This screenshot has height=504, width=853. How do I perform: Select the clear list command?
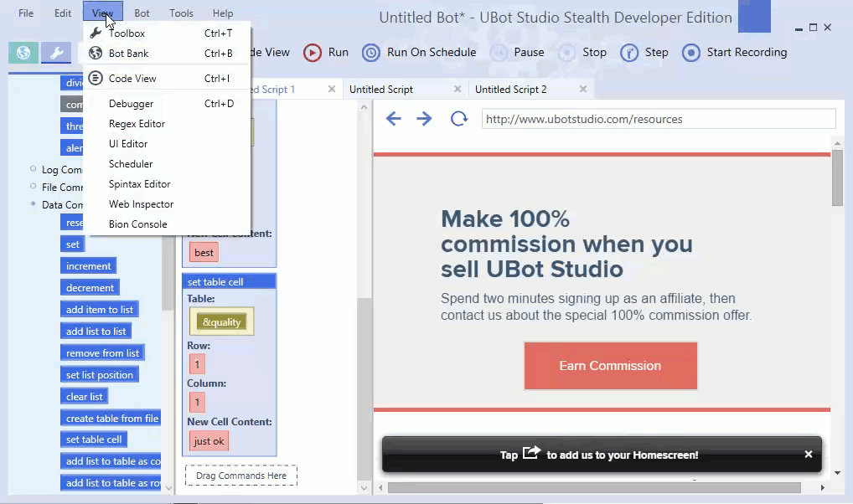point(85,396)
